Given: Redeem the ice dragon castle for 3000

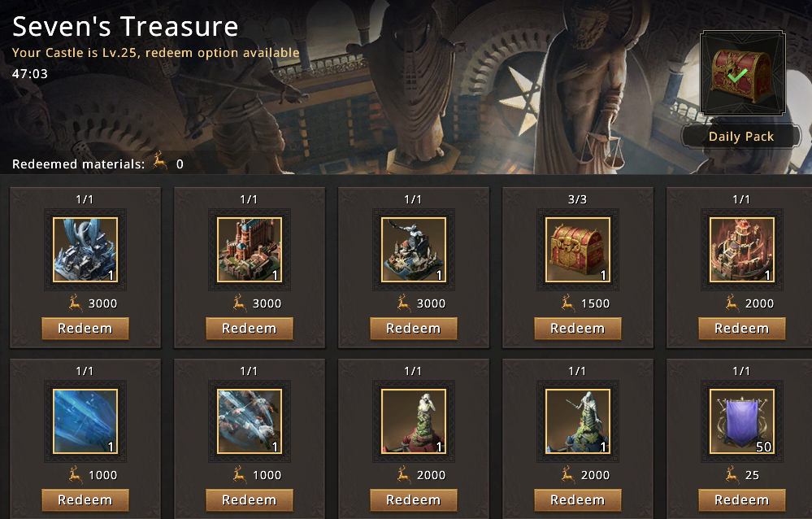Looking at the screenshot, I should tap(85, 328).
